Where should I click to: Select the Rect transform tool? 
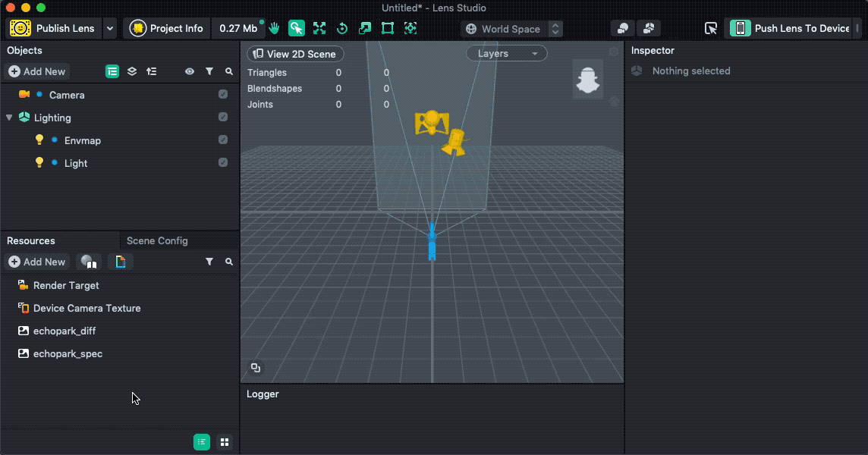(x=388, y=28)
